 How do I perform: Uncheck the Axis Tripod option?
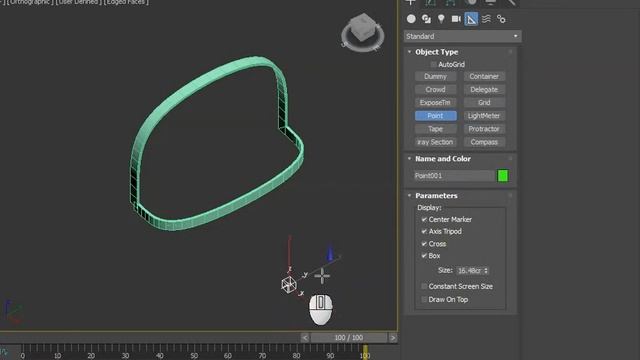(424, 231)
